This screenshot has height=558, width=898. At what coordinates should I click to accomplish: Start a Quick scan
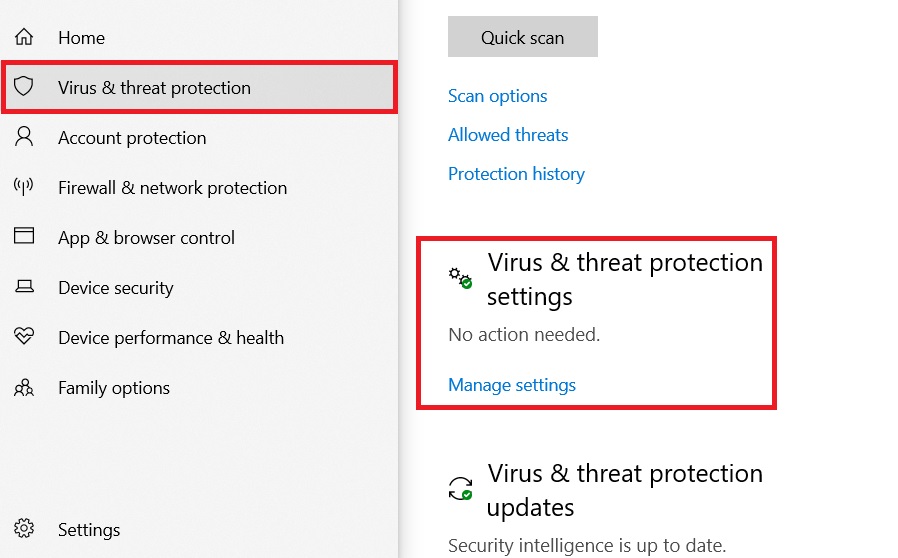[x=522, y=37]
